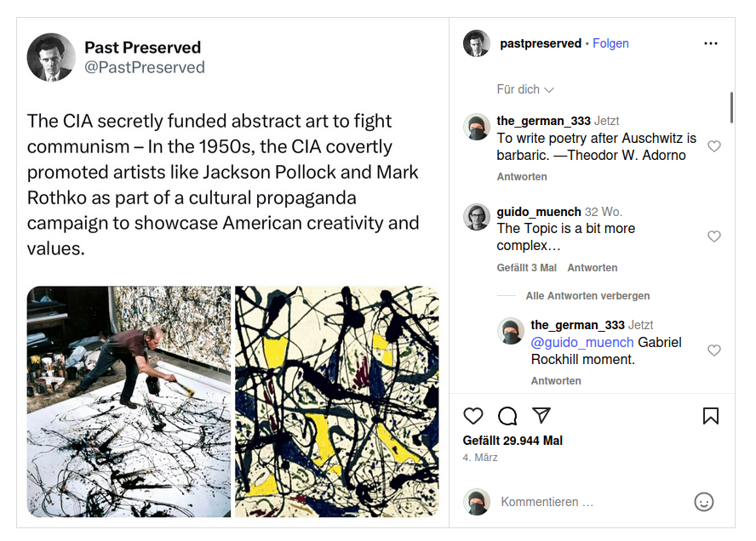Like guido_muench's comment
Image resolution: width=756 pixels, height=541 pixels.
click(x=714, y=236)
